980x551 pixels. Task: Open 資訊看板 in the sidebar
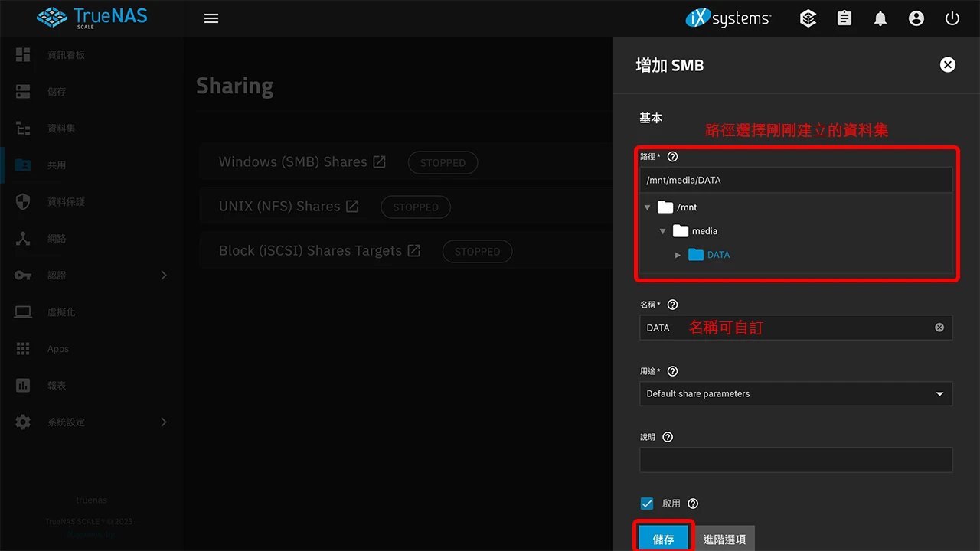click(66, 55)
